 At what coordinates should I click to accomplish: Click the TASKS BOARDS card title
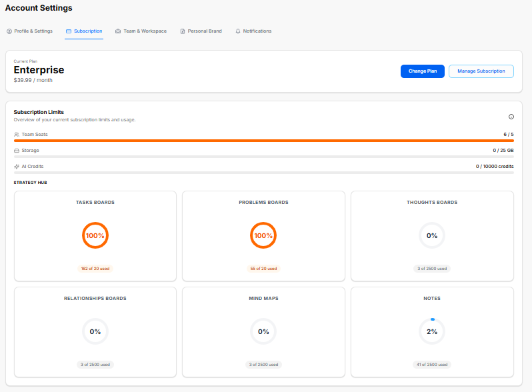tap(95, 202)
